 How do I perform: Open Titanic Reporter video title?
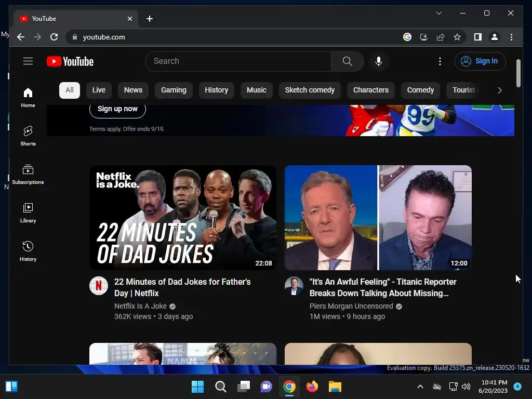[x=383, y=287]
